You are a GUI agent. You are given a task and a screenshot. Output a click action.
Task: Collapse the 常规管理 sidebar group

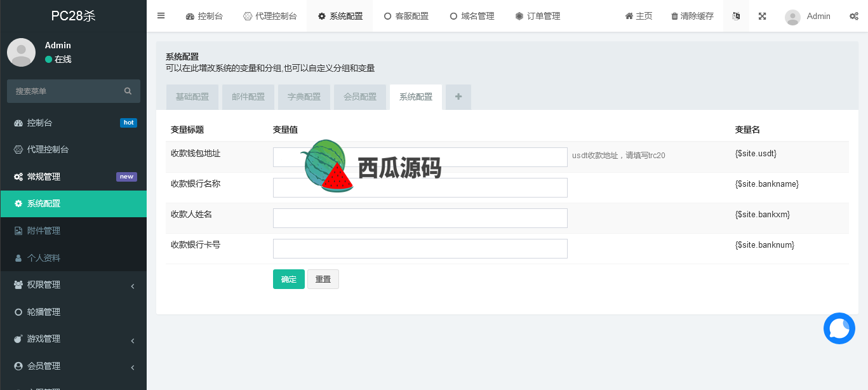73,177
